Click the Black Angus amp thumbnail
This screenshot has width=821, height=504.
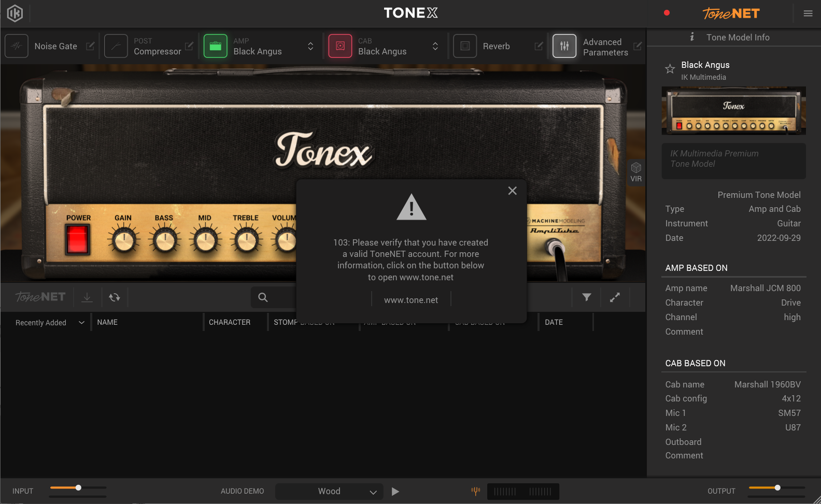(x=733, y=110)
